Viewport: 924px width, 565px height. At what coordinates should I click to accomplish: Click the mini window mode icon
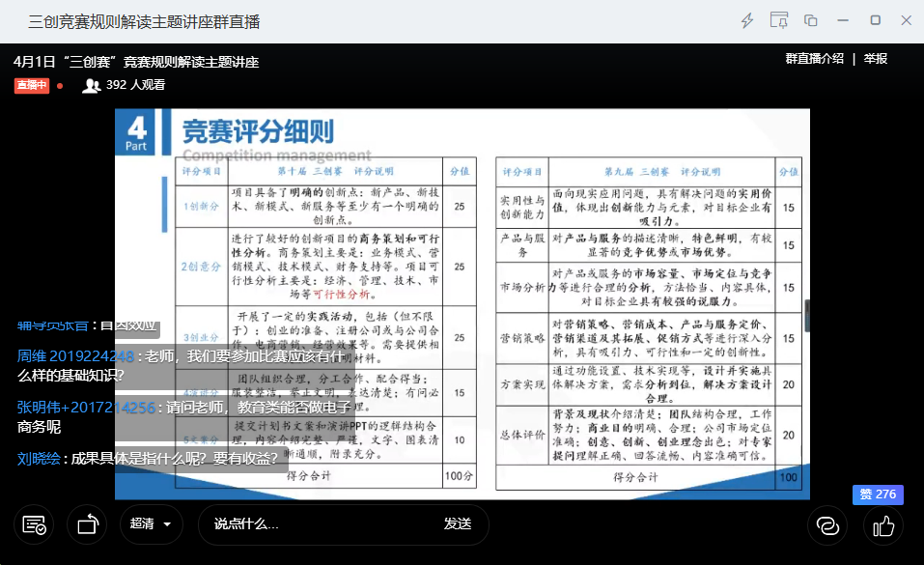(x=811, y=20)
